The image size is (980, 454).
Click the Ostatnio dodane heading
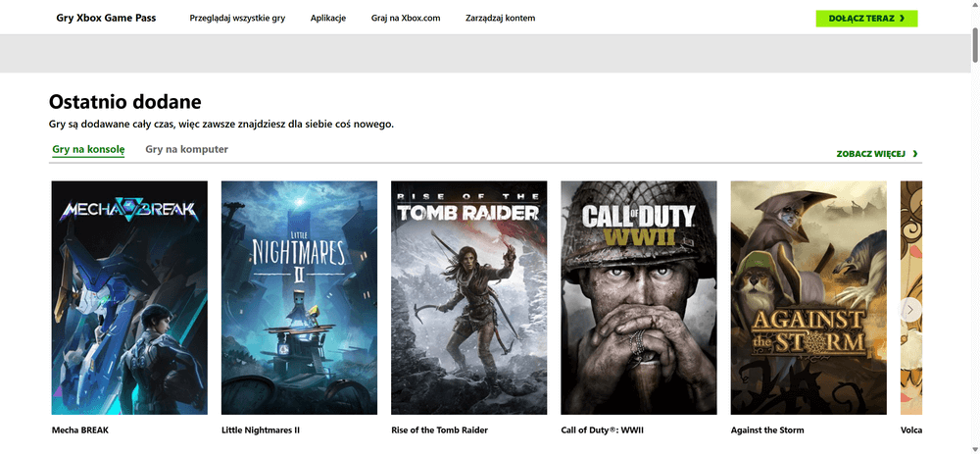click(125, 102)
